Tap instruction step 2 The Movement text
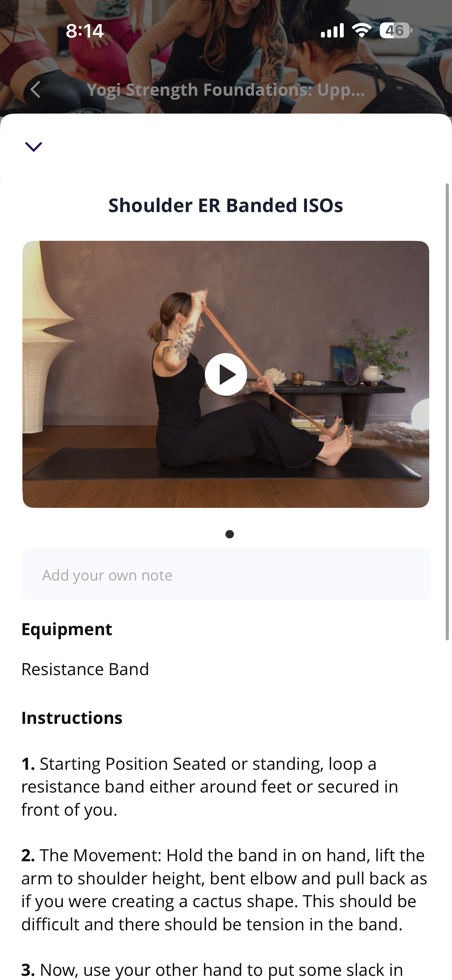 pyautogui.click(x=225, y=890)
